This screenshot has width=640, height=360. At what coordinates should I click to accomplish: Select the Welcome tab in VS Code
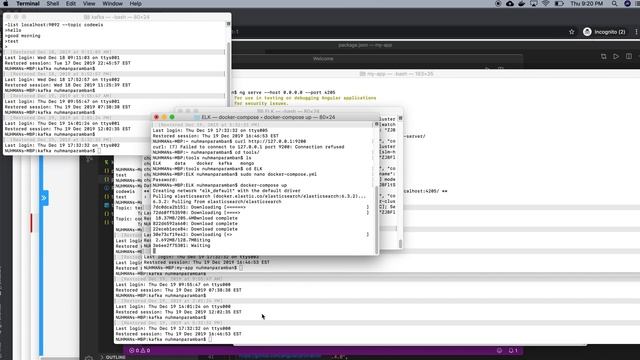pyautogui.click(x=323, y=59)
